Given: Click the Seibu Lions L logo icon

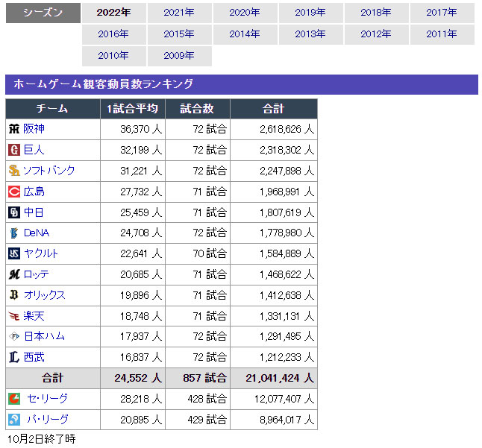Looking at the screenshot, I should click(14, 357).
